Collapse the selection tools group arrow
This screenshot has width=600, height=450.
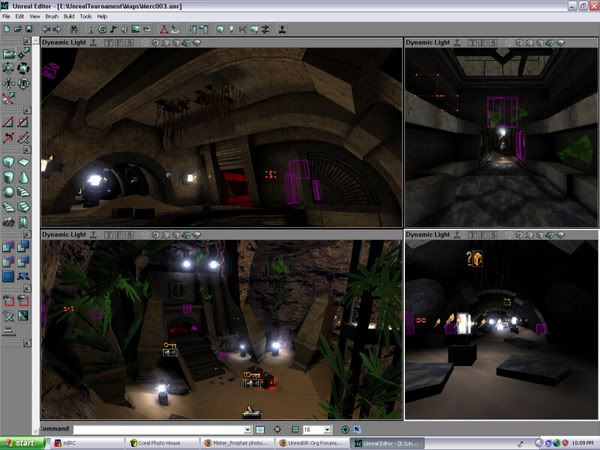(27, 289)
